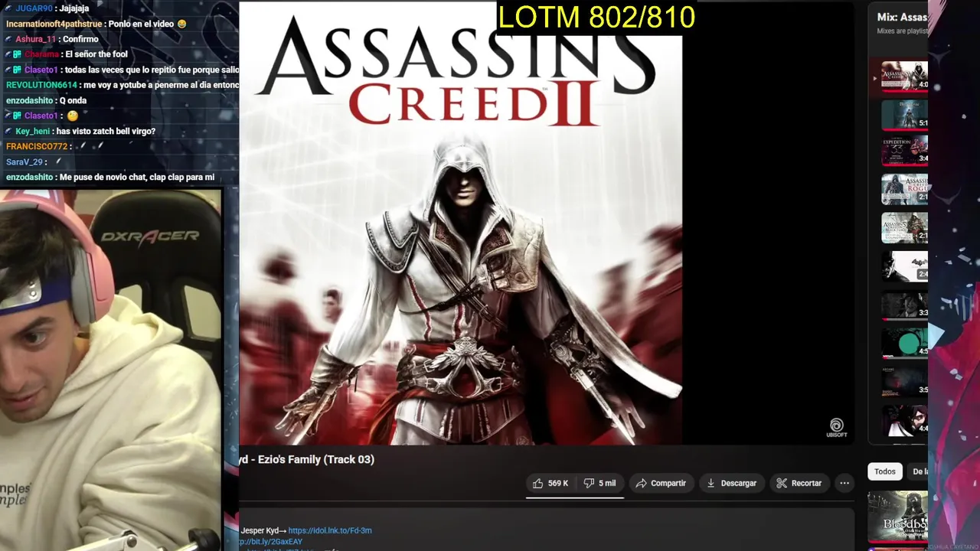Click the laughing emoji after 'Ponlo en el video'
This screenshot has width=980, height=551.
coord(181,24)
